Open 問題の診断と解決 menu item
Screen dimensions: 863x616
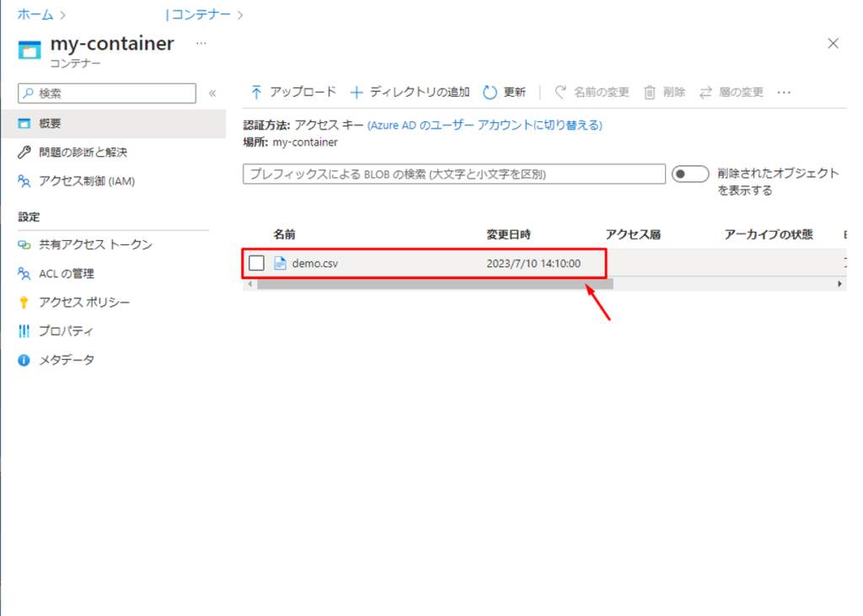[x=114, y=152]
